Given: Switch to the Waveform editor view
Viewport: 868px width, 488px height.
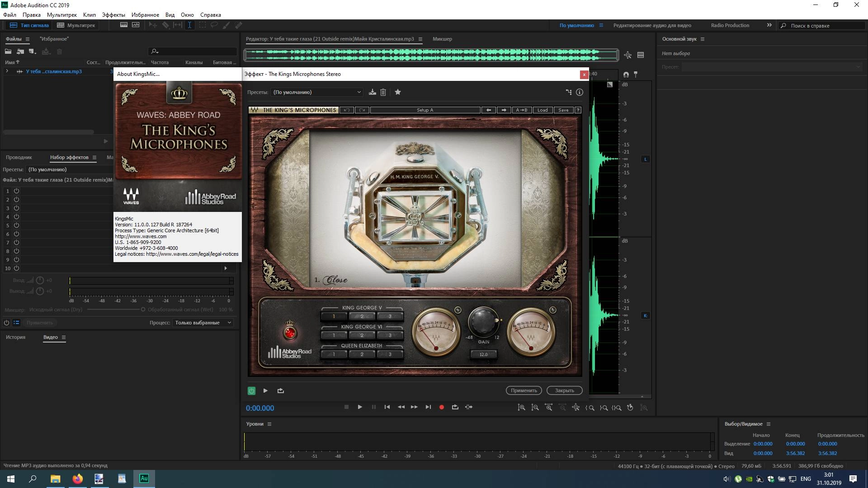Looking at the screenshot, I should coord(29,25).
